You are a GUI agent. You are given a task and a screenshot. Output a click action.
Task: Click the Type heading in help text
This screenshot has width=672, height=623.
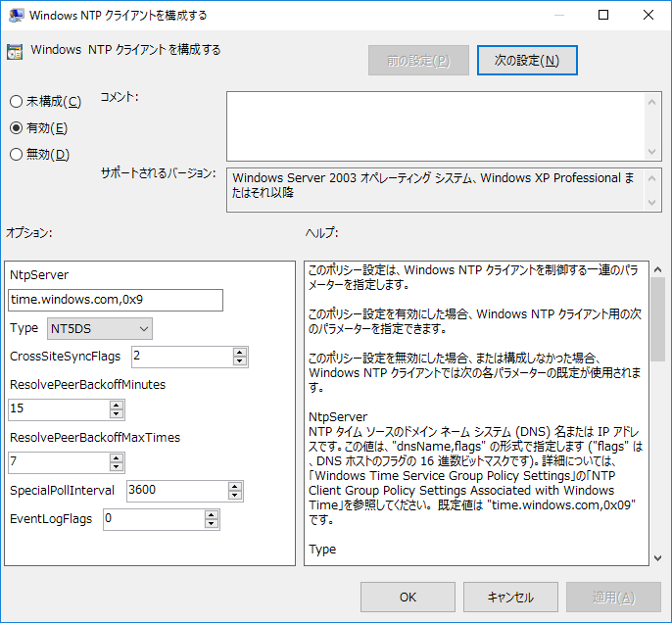(x=322, y=550)
